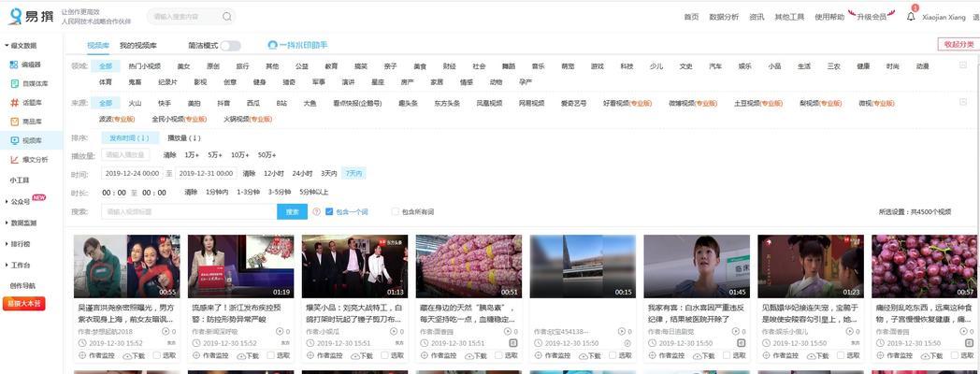Click play count icon on 流感来了 card

280,332
